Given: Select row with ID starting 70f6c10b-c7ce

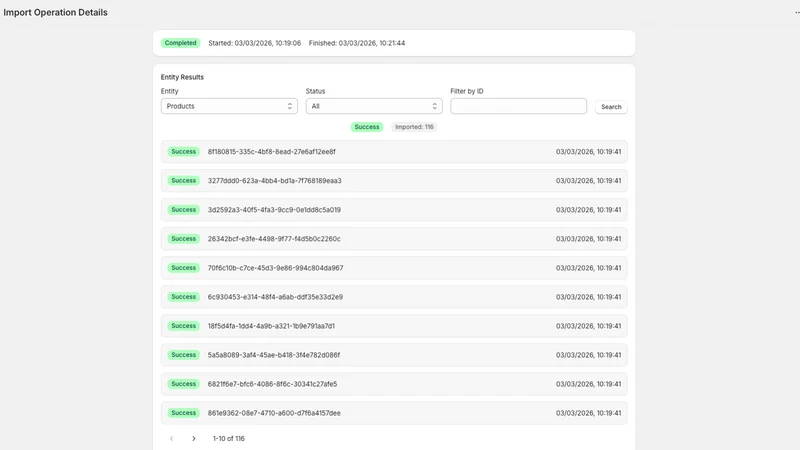Looking at the screenshot, I should point(394,268).
